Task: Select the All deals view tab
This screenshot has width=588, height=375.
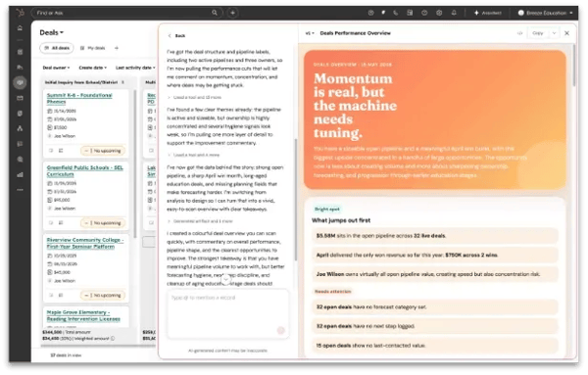Action: pos(57,48)
